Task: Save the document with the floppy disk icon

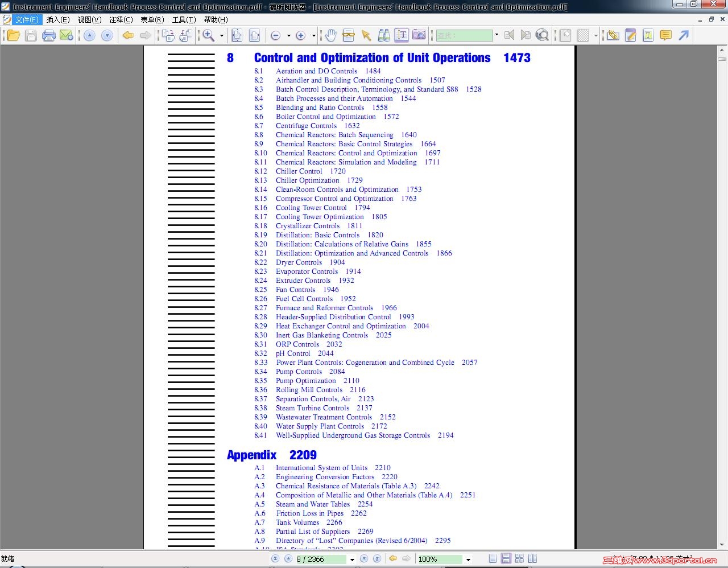Action: (x=31, y=35)
